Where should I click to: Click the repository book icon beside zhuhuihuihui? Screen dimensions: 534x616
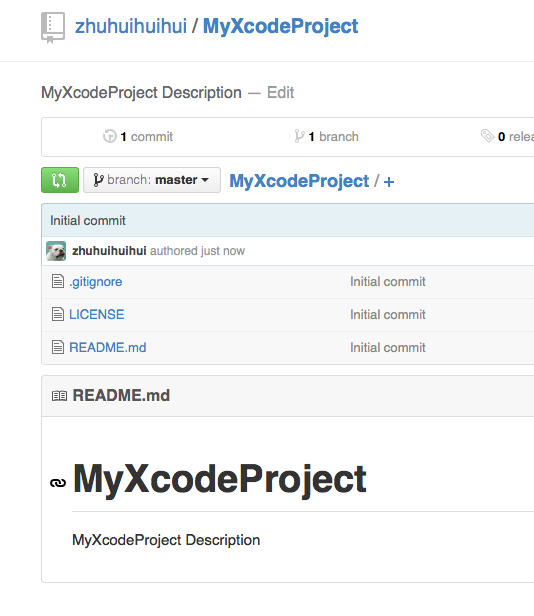click(53, 28)
